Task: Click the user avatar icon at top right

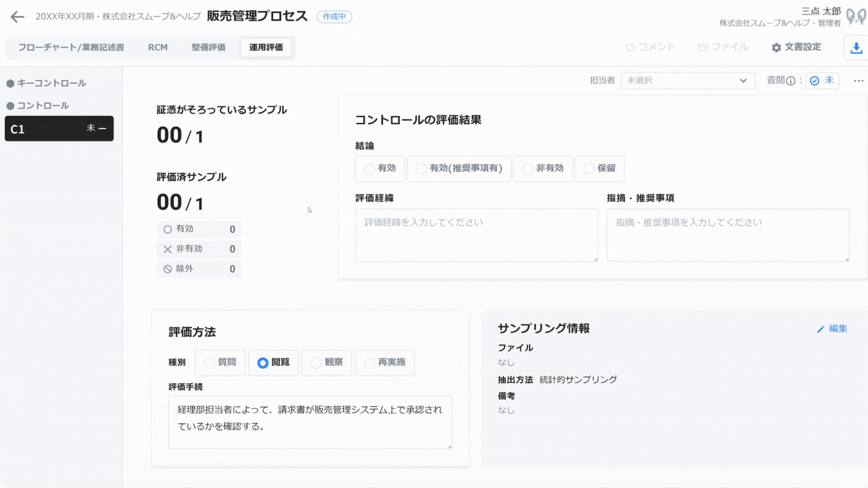Action: [855, 17]
